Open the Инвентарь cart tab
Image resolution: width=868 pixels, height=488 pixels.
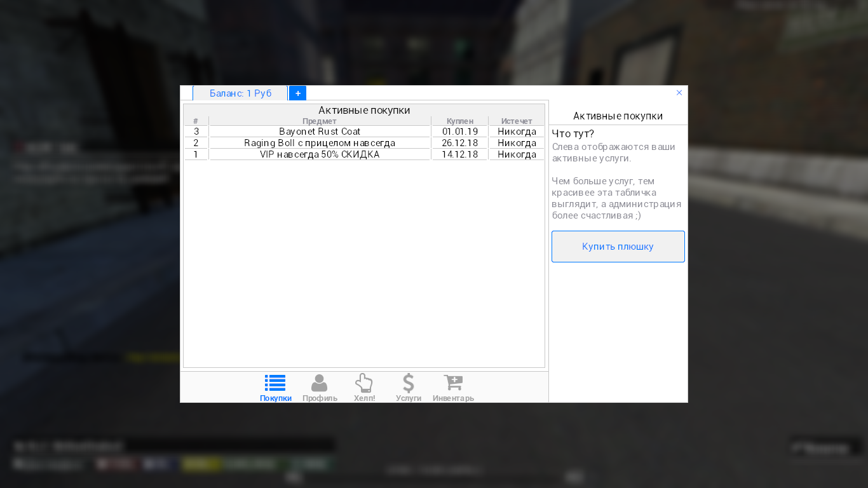tap(453, 388)
